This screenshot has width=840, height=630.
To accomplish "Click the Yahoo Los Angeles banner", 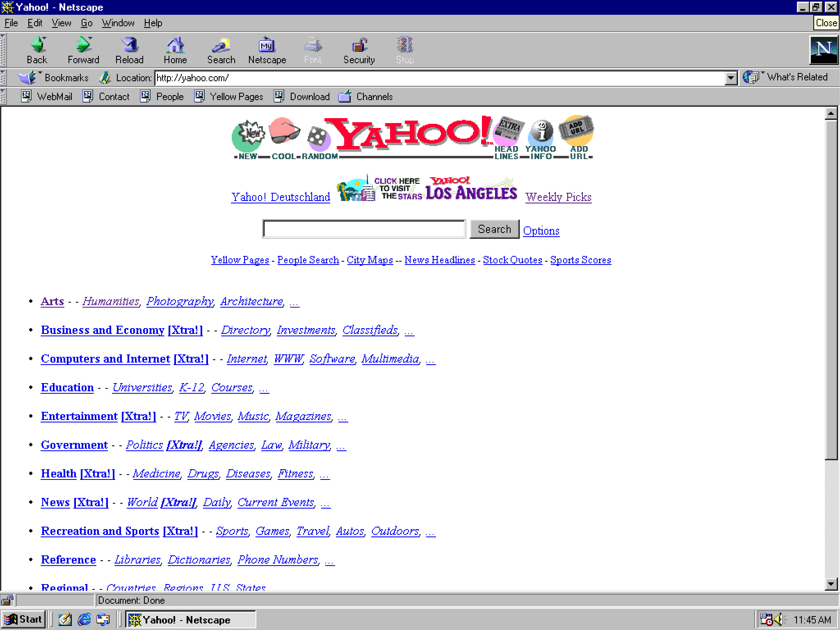I will click(x=427, y=189).
